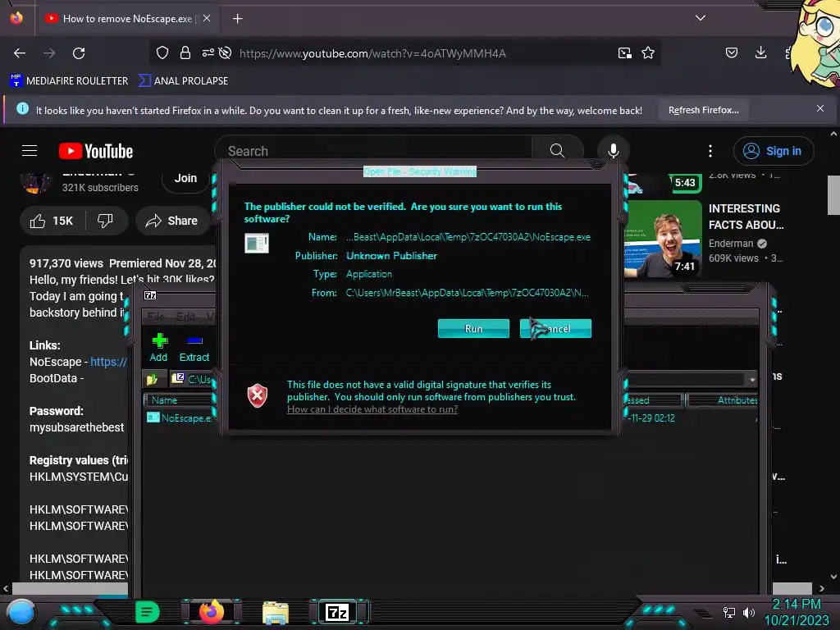840x630 pixels.
Task: Click Cancel in the security warning dialog
Action: pos(555,328)
